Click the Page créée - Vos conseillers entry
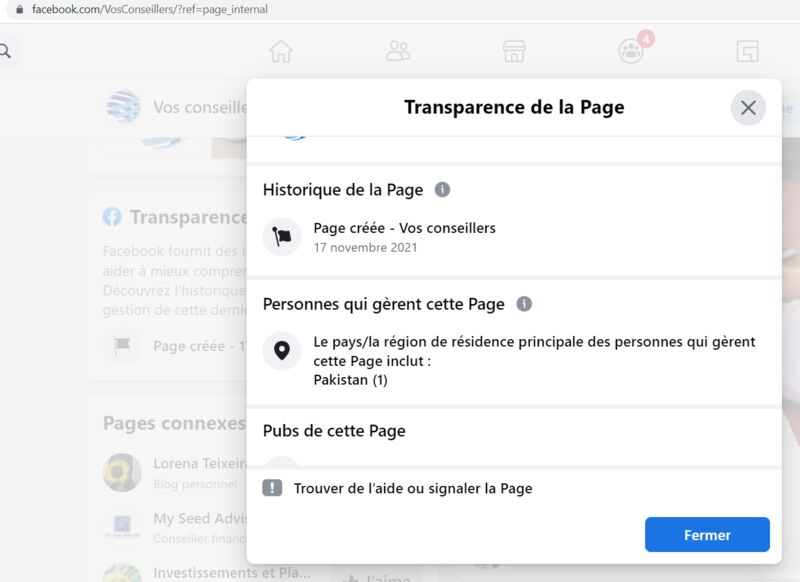Viewport: 800px width, 582px height. (x=404, y=228)
